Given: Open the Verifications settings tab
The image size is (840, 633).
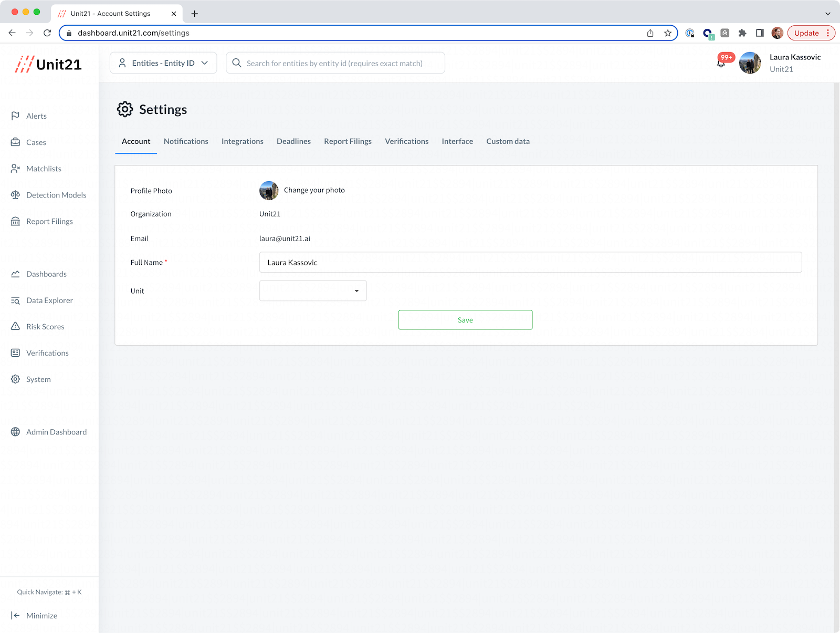Looking at the screenshot, I should (406, 141).
